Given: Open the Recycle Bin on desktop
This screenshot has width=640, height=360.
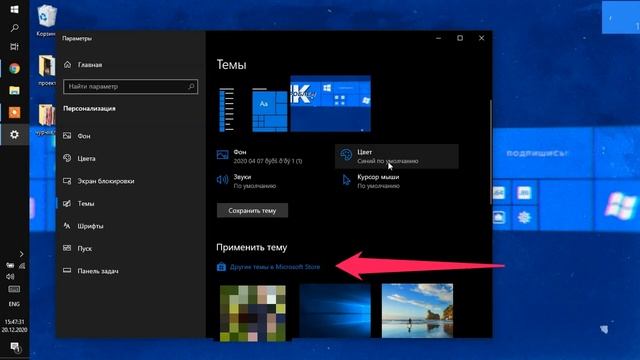Looking at the screenshot, I should pos(47,20).
